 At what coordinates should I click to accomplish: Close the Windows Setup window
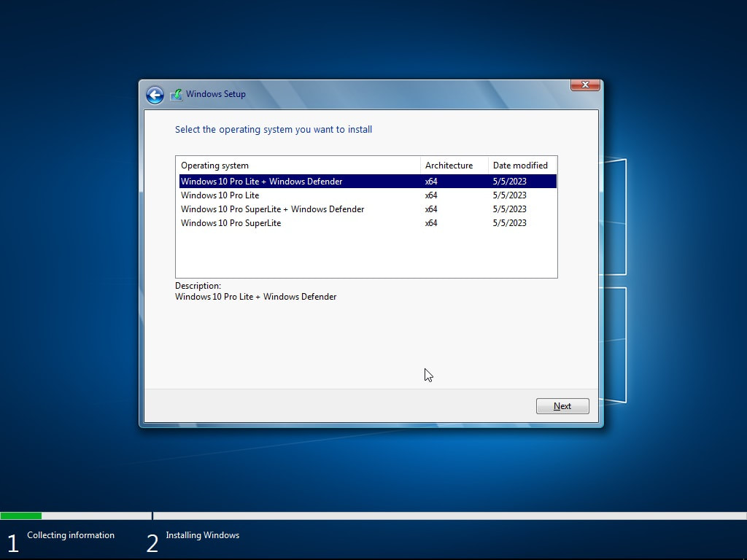coord(585,85)
